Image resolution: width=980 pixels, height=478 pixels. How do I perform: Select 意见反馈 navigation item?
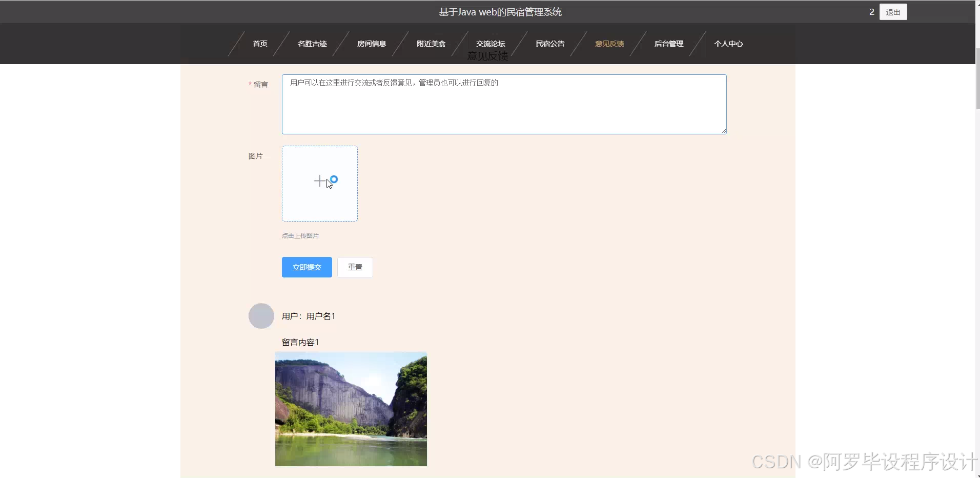tap(609, 44)
